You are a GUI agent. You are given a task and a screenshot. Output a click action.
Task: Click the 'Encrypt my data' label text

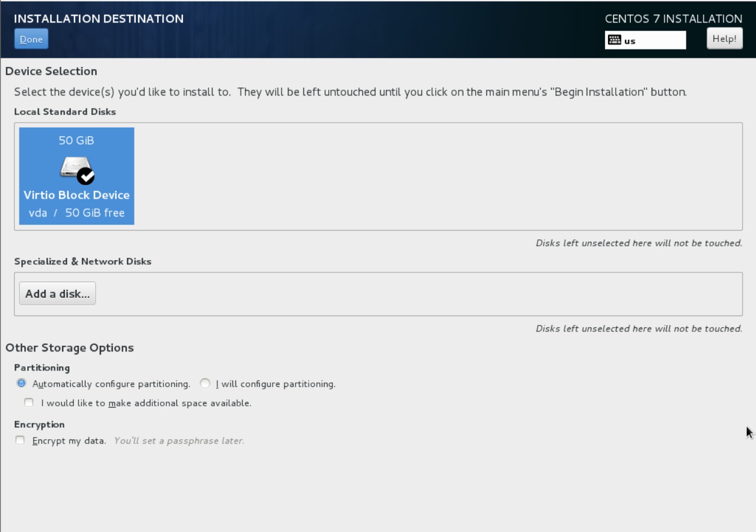pyautogui.click(x=69, y=441)
